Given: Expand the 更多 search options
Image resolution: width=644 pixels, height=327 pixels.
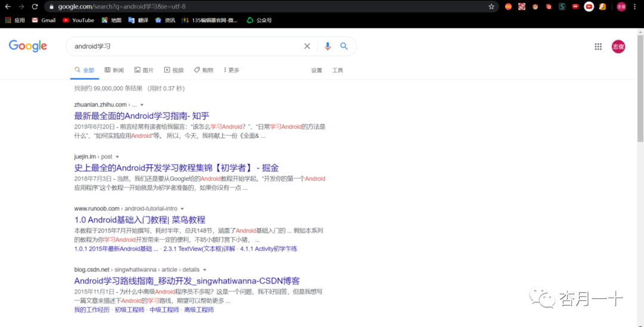Looking at the screenshot, I should 231,70.
